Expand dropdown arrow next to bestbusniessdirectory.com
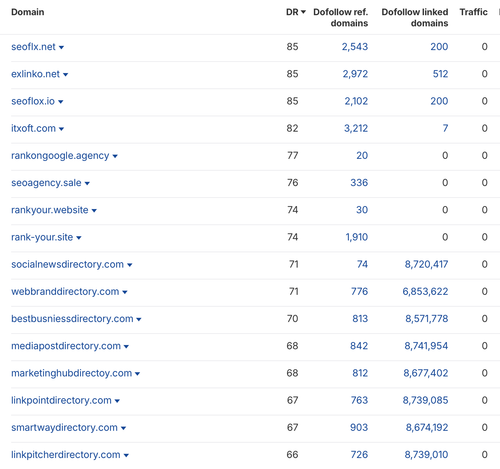The height and width of the screenshot is (469, 500). point(139,319)
